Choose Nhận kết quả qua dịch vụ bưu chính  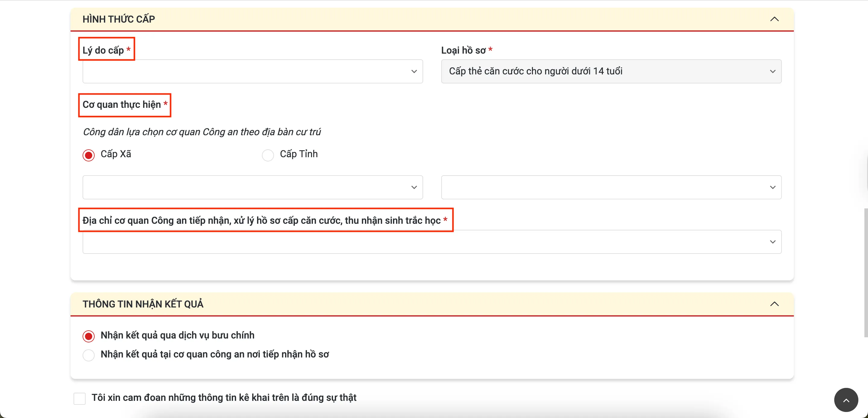pos(89,336)
